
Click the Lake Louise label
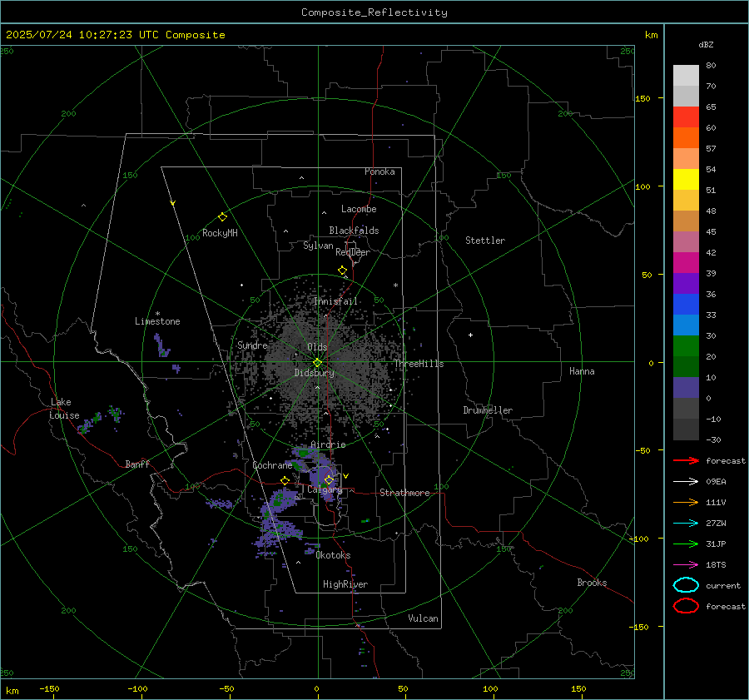point(64,409)
